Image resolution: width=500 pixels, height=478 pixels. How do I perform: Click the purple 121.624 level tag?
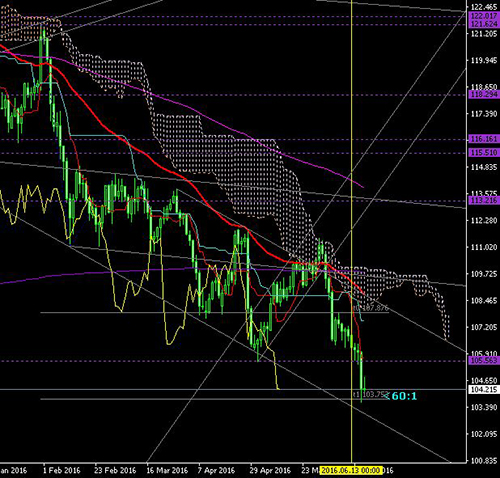484,24
